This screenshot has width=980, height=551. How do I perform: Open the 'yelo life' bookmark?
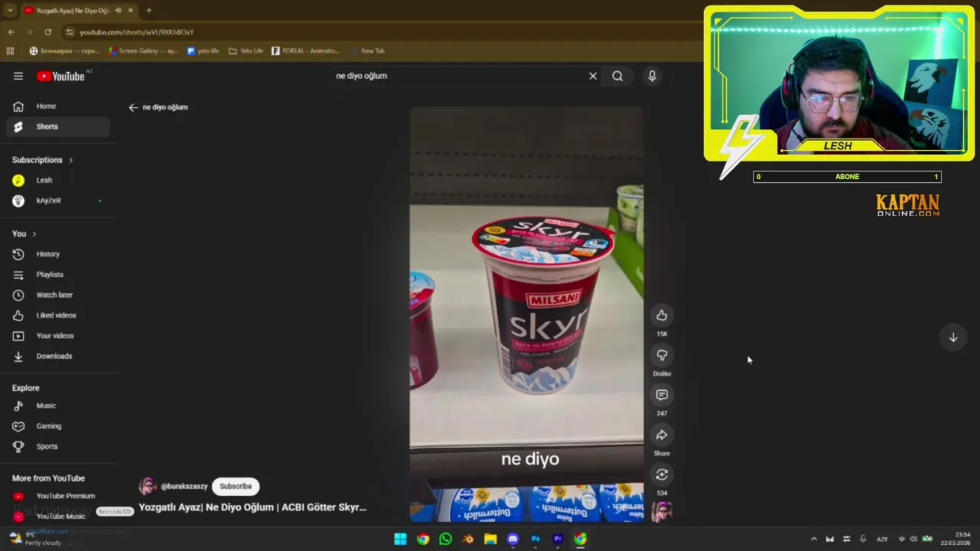coord(203,51)
